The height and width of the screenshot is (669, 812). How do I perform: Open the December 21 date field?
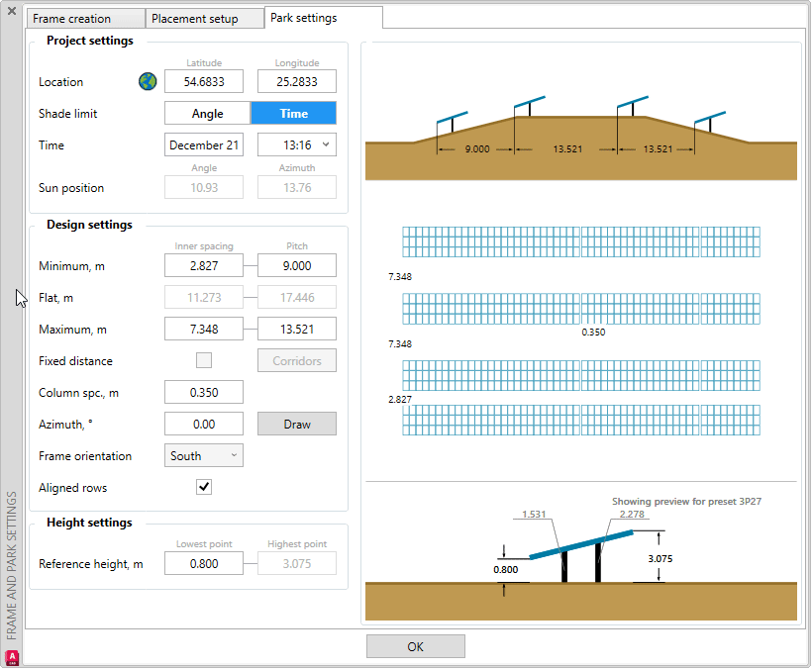pos(203,145)
